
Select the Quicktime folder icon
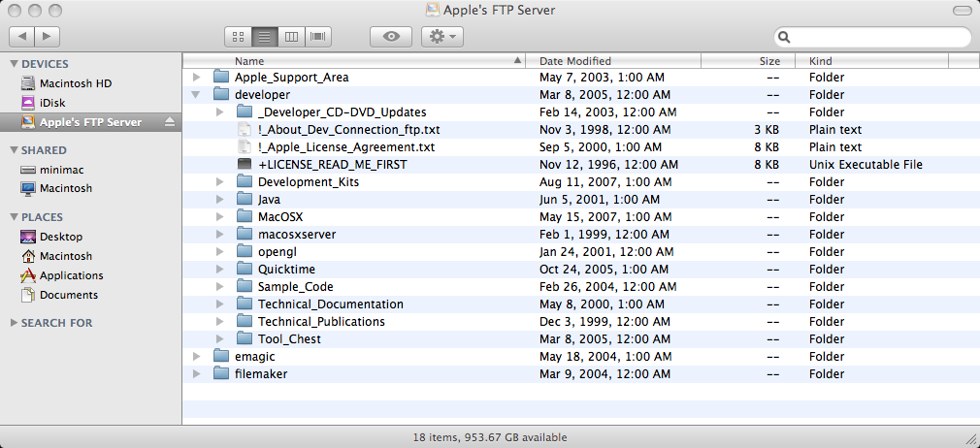245,270
